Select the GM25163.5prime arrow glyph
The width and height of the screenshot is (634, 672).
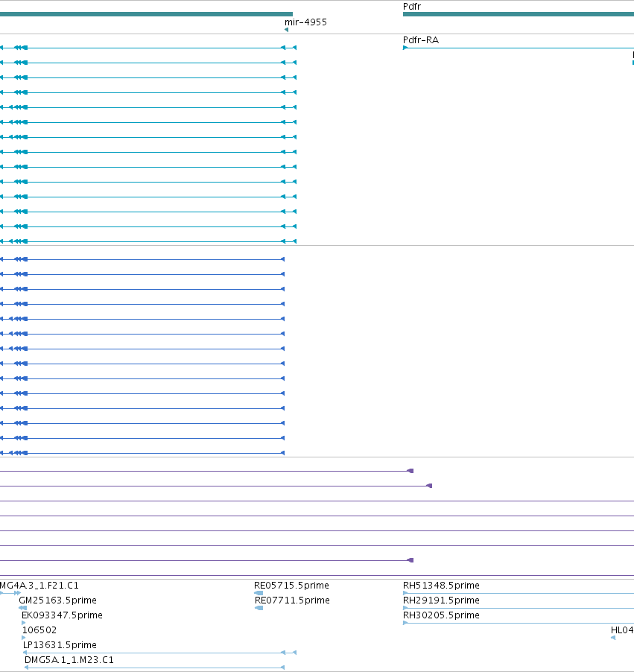pyautogui.click(x=22, y=608)
